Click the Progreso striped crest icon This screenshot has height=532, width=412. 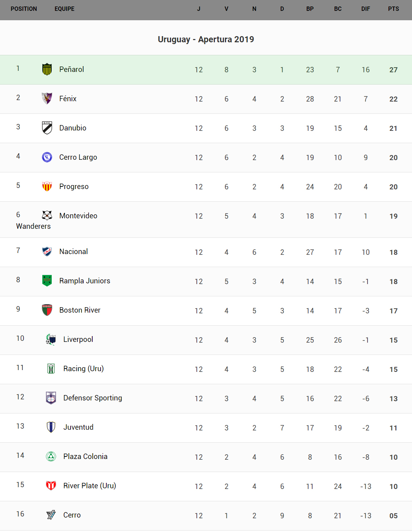pyautogui.click(x=47, y=186)
